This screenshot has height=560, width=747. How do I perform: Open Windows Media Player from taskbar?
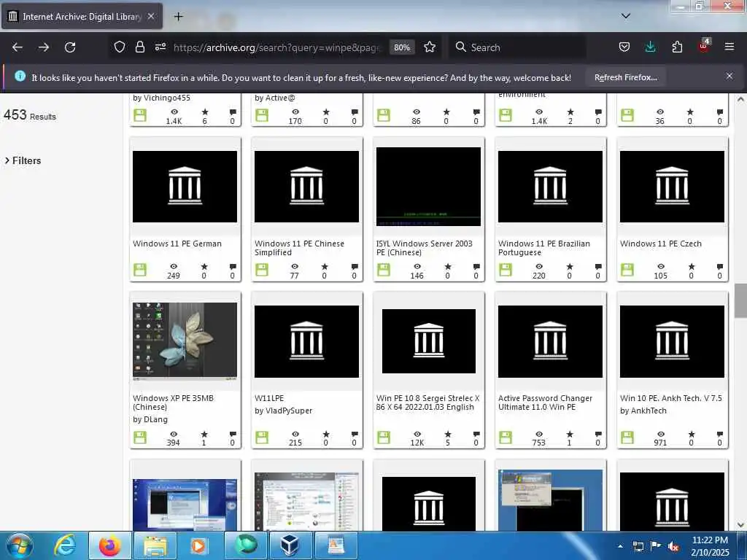tap(198, 545)
